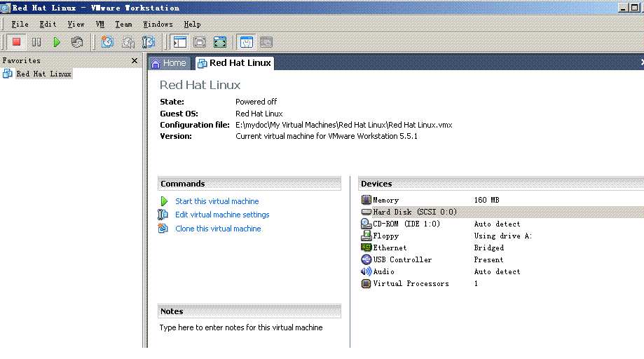Click the configuration file path text
The height and width of the screenshot is (359, 644).
pyautogui.click(x=344, y=125)
